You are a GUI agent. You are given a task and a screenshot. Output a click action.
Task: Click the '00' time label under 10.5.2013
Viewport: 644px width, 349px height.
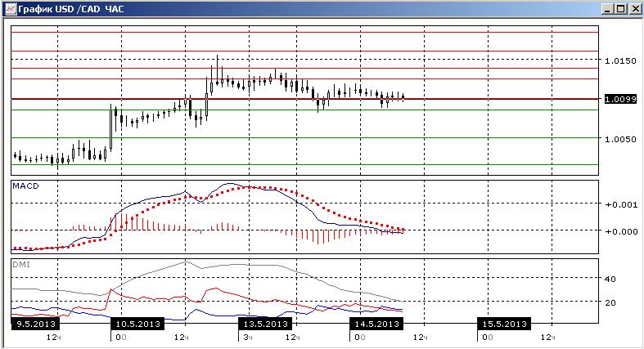click(x=121, y=337)
